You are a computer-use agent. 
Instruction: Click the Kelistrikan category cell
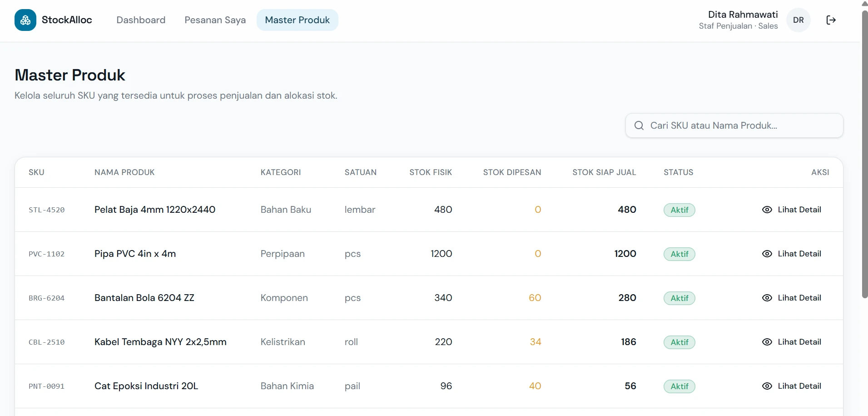click(283, 342)
